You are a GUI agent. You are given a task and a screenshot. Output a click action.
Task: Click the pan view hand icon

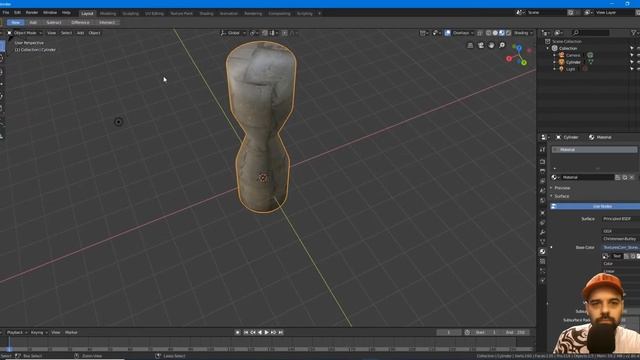(491, 45)
